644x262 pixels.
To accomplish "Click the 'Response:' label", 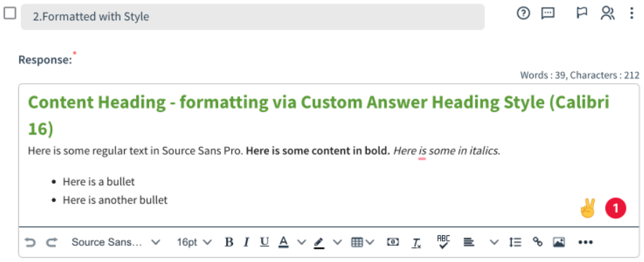I will 45,60.
